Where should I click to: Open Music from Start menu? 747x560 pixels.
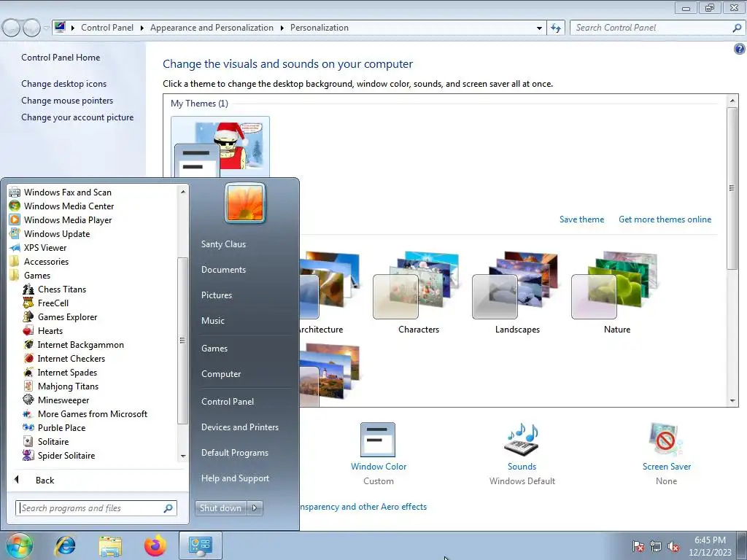point(212,321)
